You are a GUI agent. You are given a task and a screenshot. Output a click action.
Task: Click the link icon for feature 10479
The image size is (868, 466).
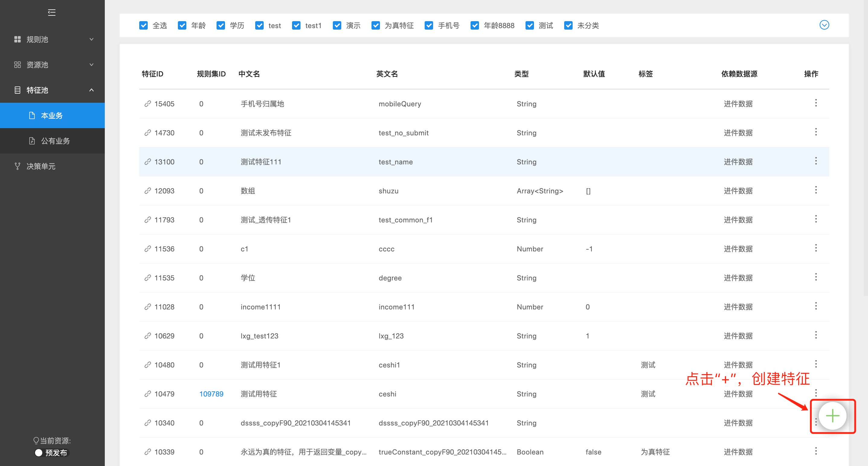148,393
